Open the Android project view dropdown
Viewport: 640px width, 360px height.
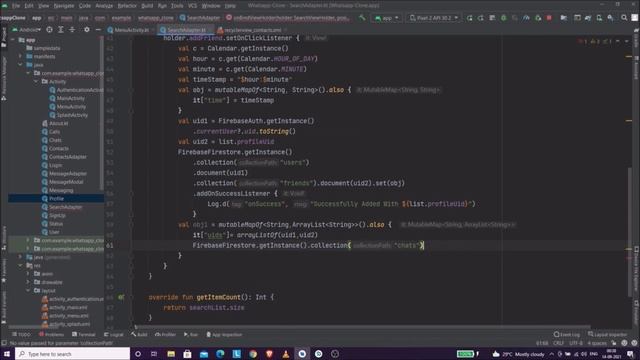tap(26, 30)
